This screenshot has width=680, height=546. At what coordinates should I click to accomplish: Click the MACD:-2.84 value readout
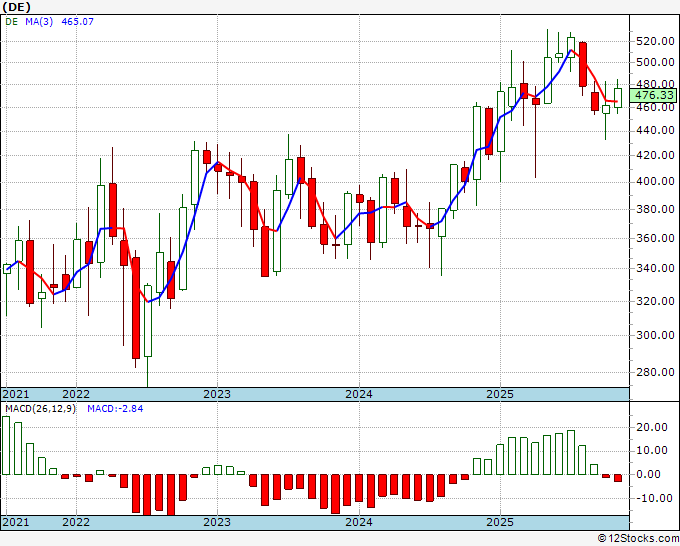coord(115,409)
